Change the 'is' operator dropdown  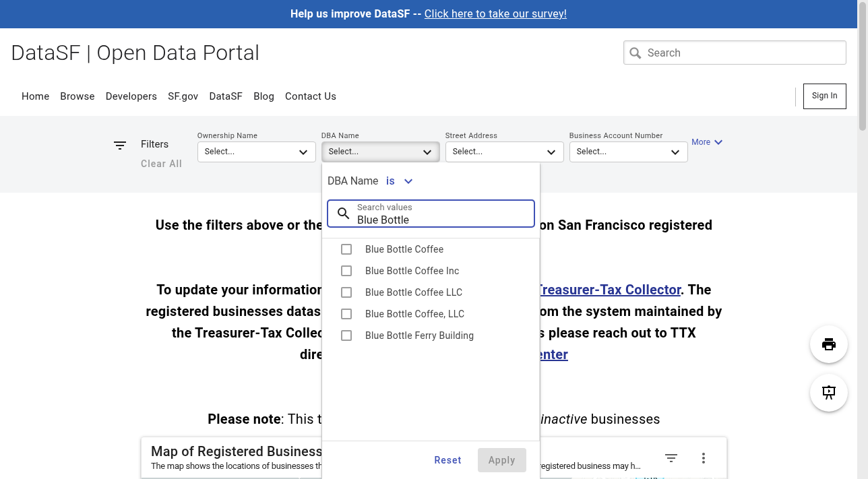tap(399, 181)
